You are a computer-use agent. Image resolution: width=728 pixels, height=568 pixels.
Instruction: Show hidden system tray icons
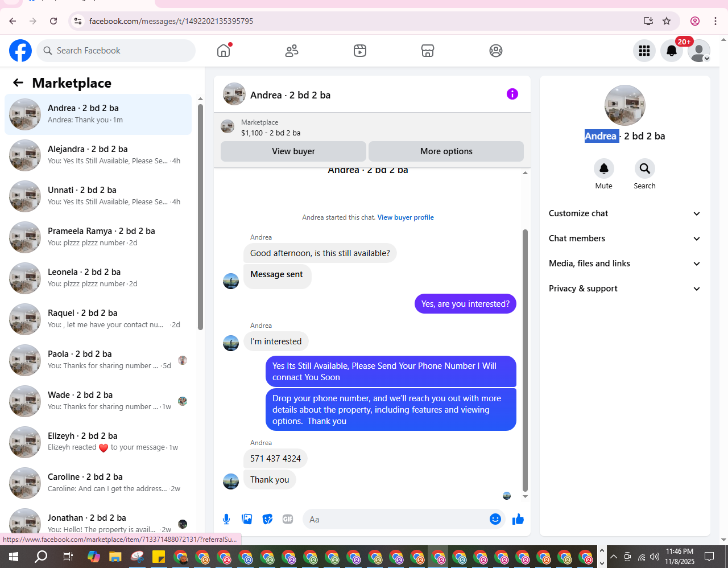[x=613, y=557]
